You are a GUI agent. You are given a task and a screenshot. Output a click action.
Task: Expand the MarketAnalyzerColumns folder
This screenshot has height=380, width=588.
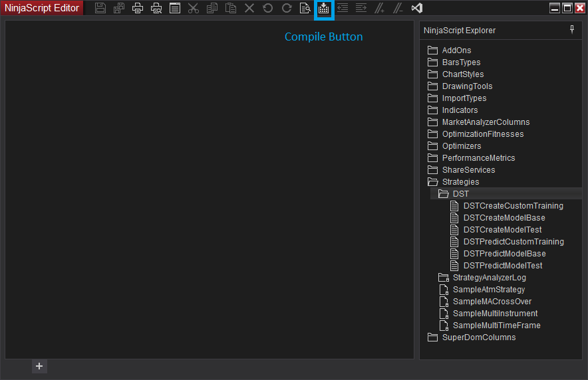(478, 122)
